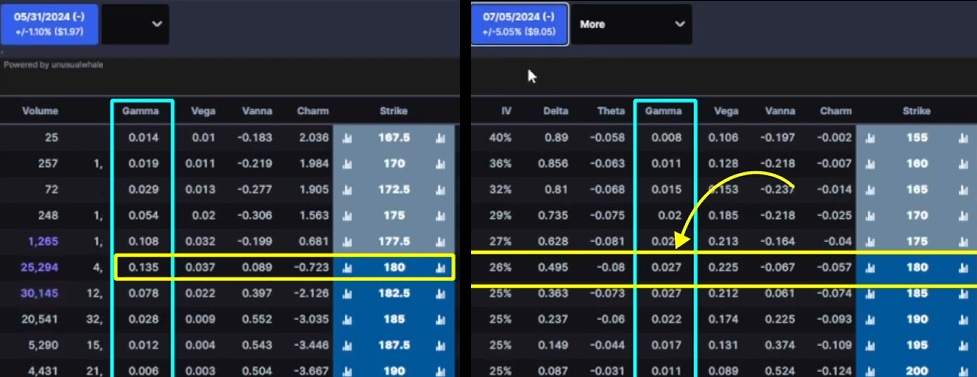Open chart icon preceding the 165 strike
This screenshot has height=377, width=977.
coord(870,189)
